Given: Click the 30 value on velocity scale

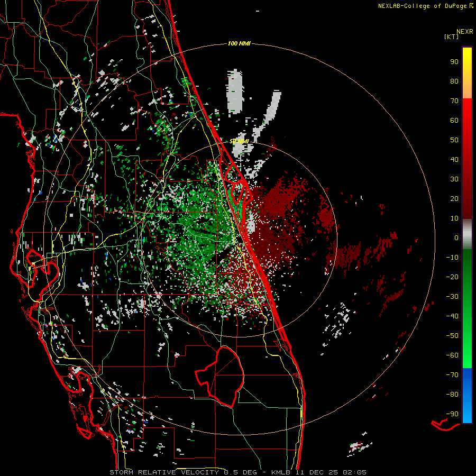Looking at the screenshot, I should tap(454, 179).
